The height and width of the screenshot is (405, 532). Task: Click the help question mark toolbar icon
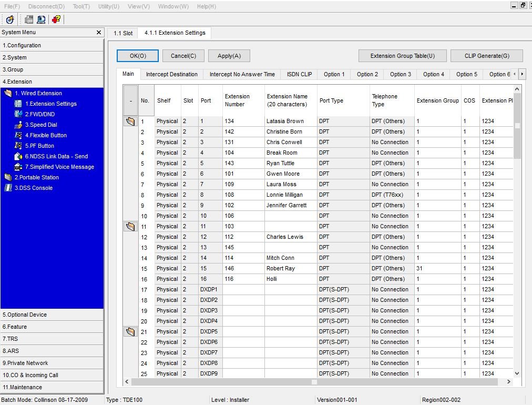pyautogui.click(x=56, y=19)
